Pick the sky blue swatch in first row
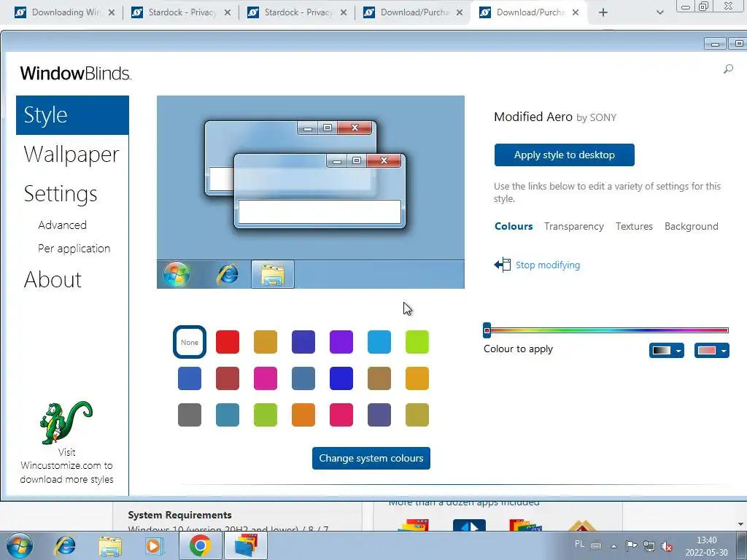Screen dimensions: 747x560 click(379, 342)
